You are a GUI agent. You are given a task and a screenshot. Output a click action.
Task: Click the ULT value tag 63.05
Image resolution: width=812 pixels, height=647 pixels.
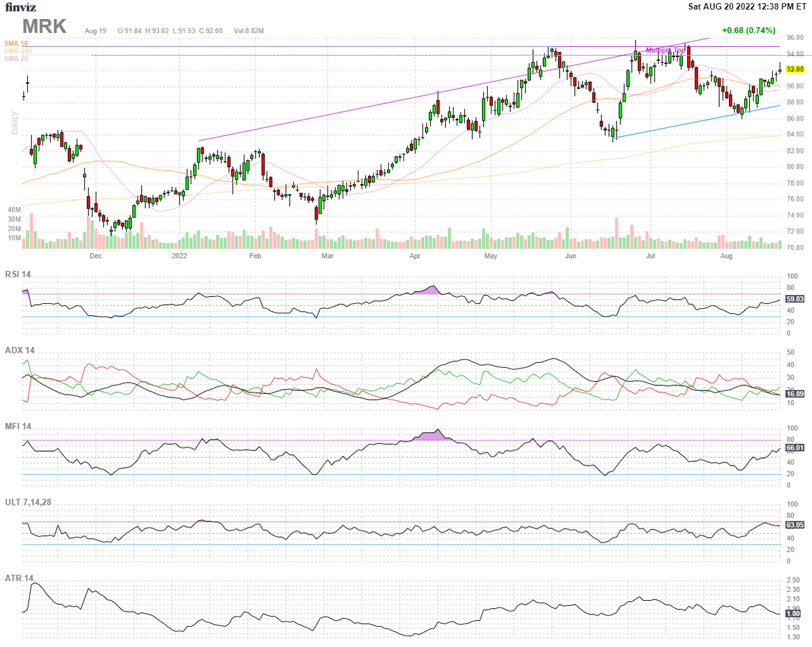pos(795,525)
